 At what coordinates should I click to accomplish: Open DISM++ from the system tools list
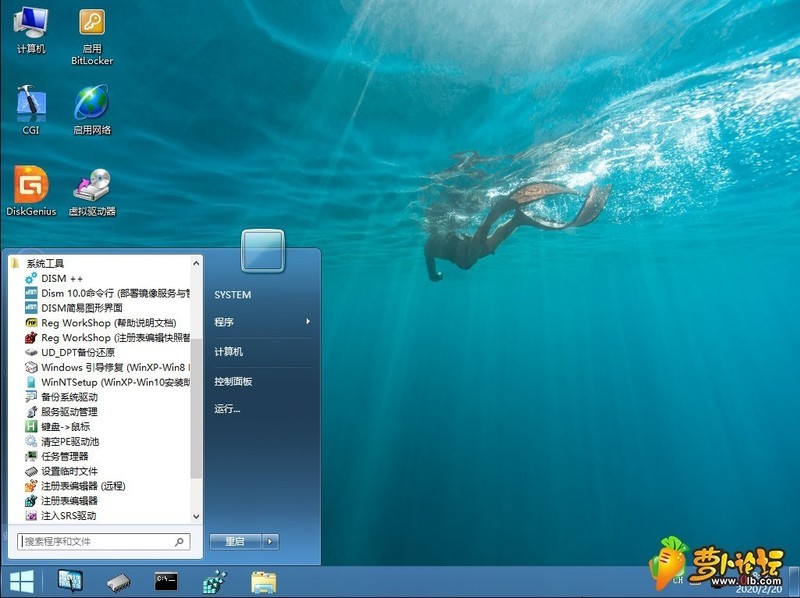point(60,278)
